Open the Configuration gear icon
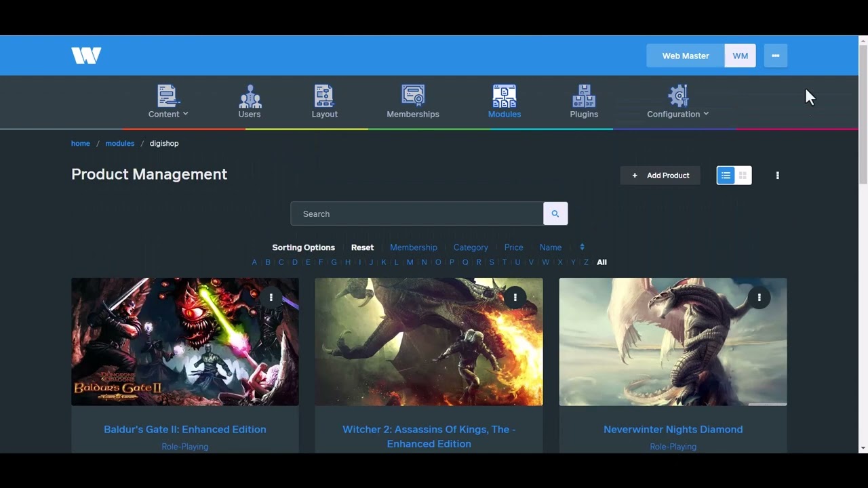Screen dimensions: 868x488 pos(677,96)
